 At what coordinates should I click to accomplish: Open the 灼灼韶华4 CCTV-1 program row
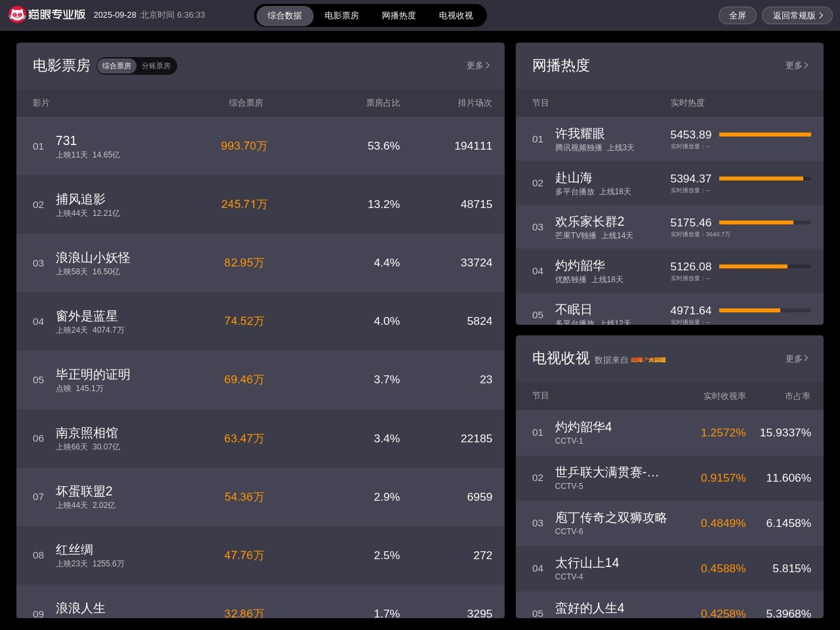[x=669, y=432]
